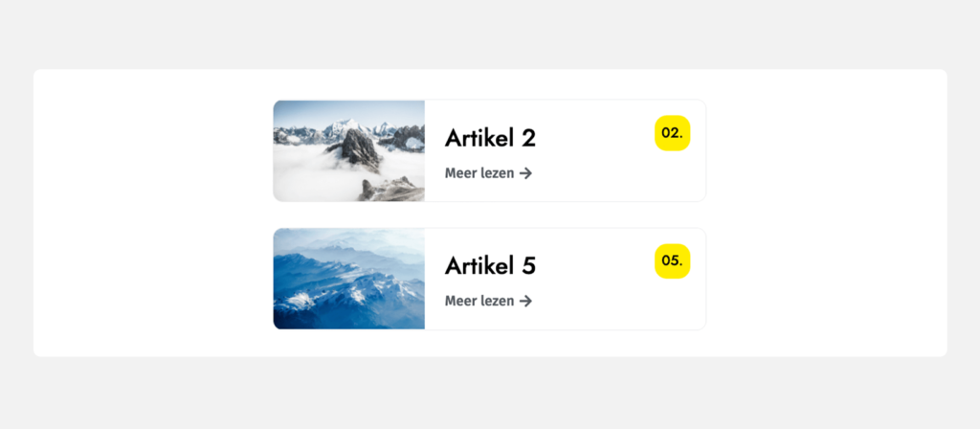Screen dimensions: 980x429
Task: Follow the Meer lezen link under Artikel 5
Action: (479, 301)
